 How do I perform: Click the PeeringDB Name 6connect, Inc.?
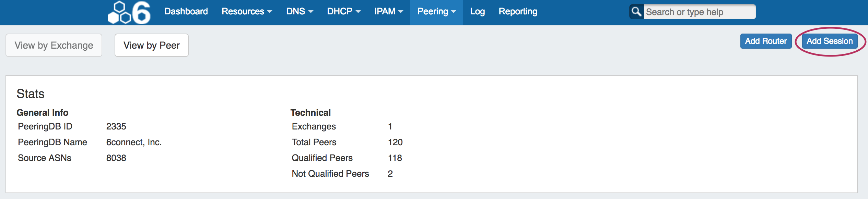tap(134, 142)
